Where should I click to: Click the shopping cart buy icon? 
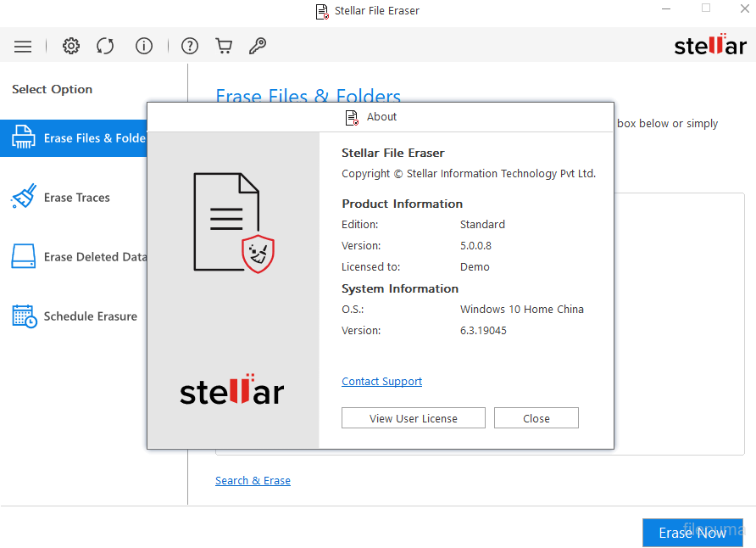(x=224, y=47)
